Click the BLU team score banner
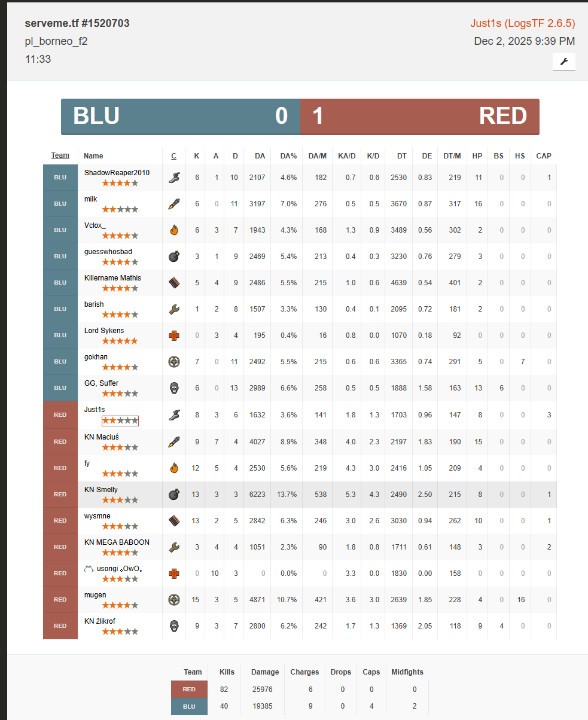The height and width of the screenshot is (720, 588). tap(180, 116)
